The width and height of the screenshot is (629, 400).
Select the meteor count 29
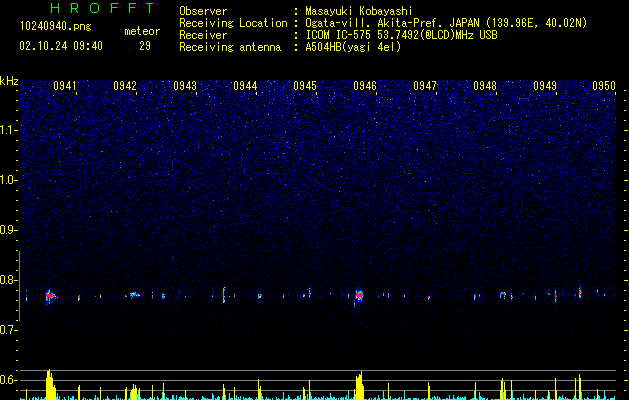pyautogui.click(x=145, y=46)
